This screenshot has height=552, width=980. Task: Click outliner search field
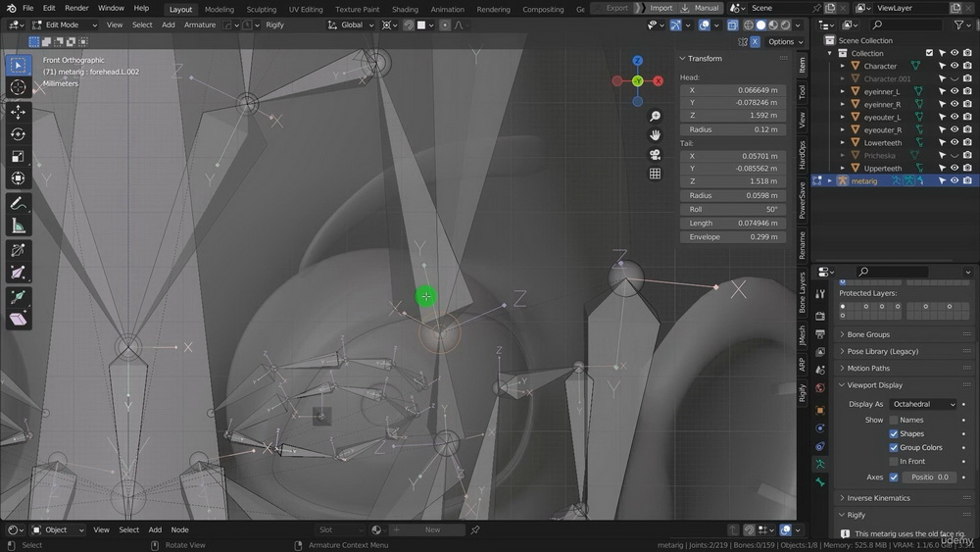tap(906, 25)
